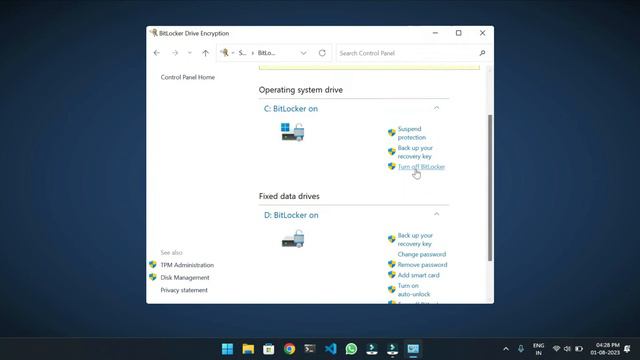The width and height of the screenshot is (640, 360).
Task: Back up recovery key for C: drive
Action: (x=415, y=152)
